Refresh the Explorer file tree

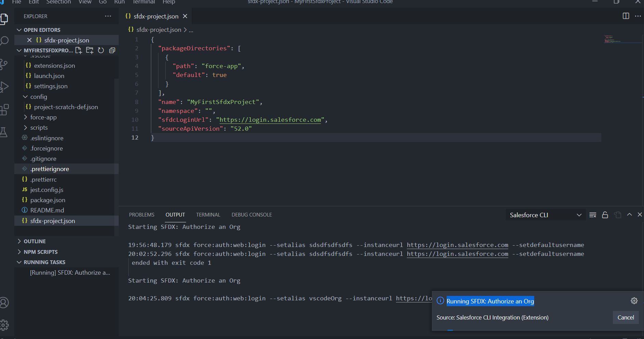[101, 50]
